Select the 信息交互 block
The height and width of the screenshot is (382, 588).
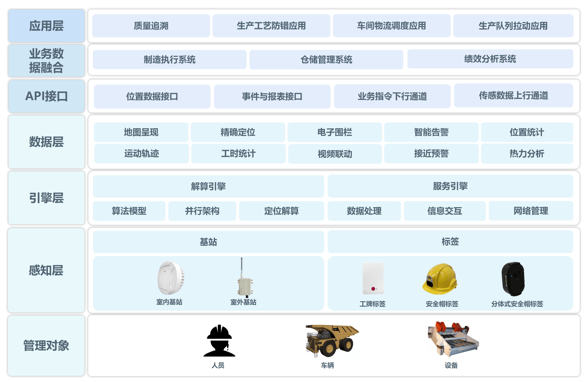tap(445, 211)
